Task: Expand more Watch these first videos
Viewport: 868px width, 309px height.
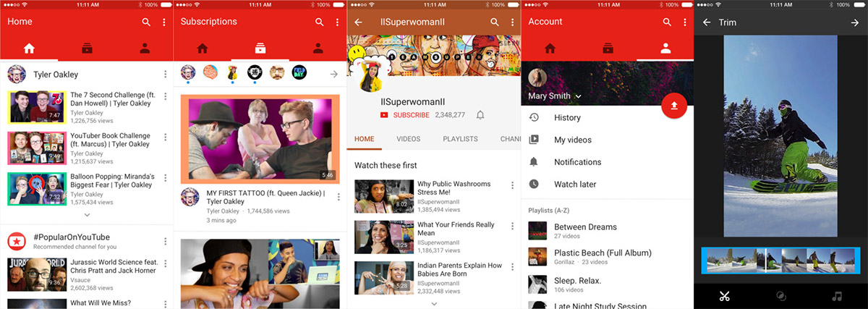Action: click(434, 304)
